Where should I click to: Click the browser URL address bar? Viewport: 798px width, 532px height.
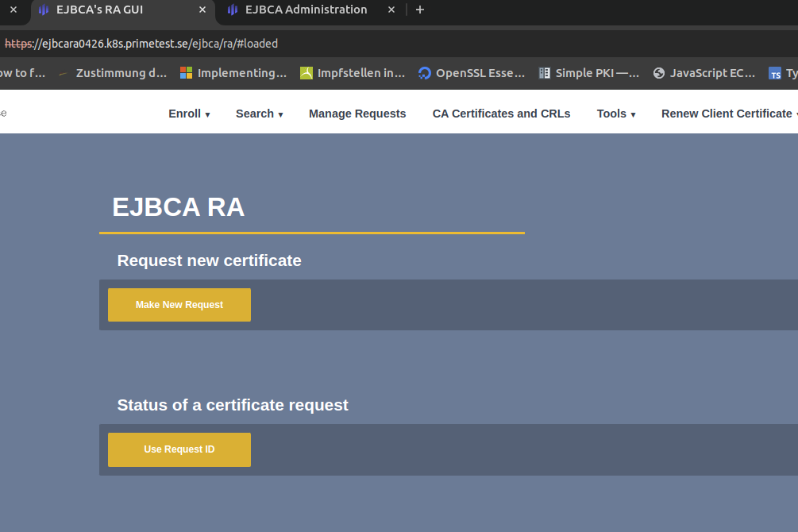pos(397,44)
